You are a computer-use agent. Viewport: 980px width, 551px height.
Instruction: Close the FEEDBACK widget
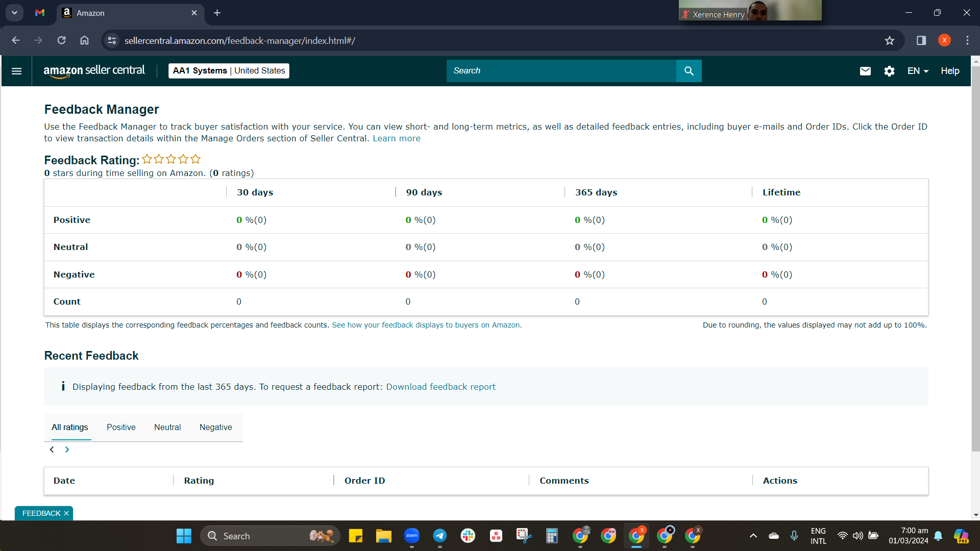[x=66, y=513]
